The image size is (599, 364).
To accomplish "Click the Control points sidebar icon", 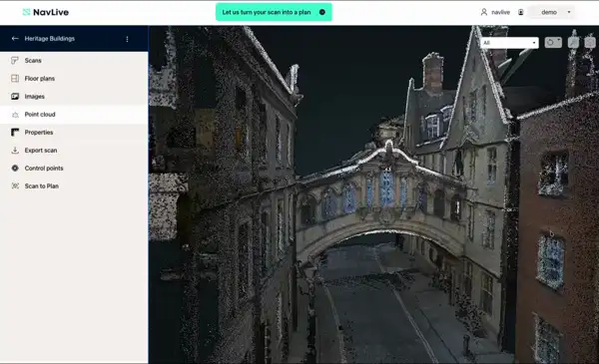I will pyautogui.click(x=15, y=168).
